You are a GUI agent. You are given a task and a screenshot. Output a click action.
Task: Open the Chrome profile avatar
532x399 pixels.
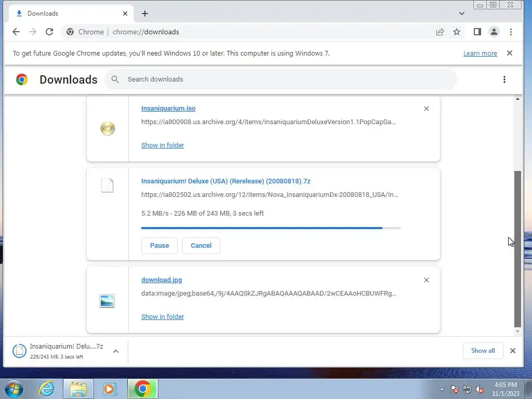494,32
